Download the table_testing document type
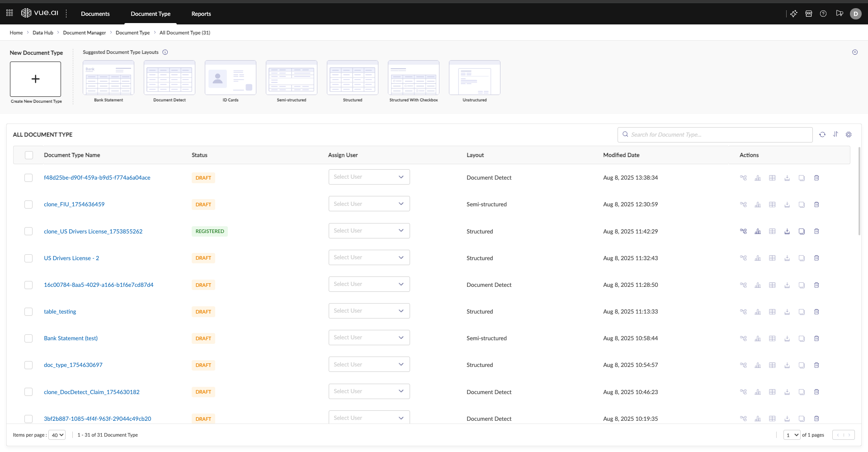The height and width of the screenshot is (452, 868). 787,311
